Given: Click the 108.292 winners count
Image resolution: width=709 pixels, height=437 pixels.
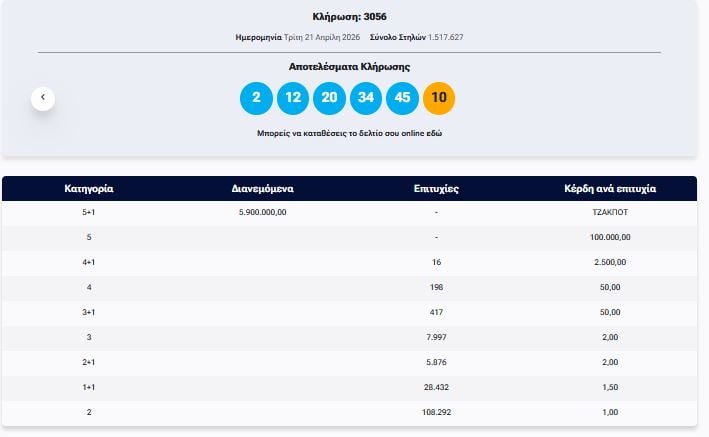Looking at the screenshot, I should click(436, 411).
